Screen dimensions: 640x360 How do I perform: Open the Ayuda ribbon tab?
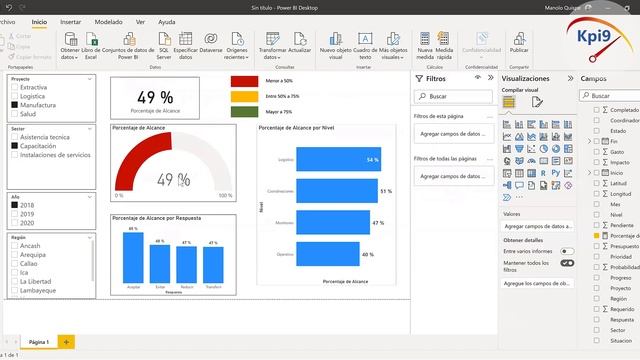pos(167,22)
